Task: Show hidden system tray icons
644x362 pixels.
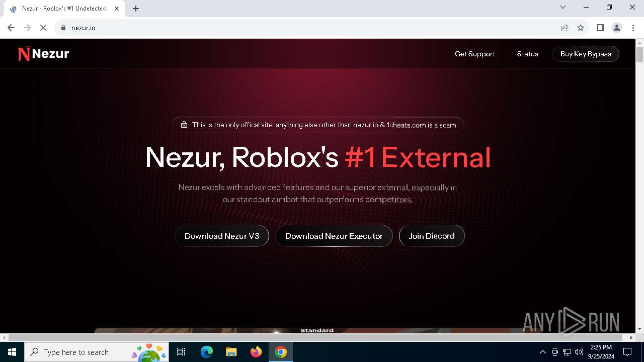Action: [x=542, y=352]
